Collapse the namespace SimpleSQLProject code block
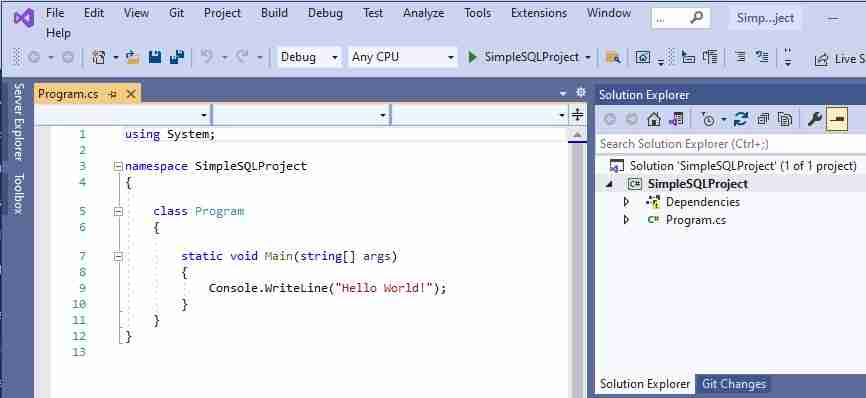Image resolution: width=866 pixels, height=398 pixels. [x=118, y=166]
